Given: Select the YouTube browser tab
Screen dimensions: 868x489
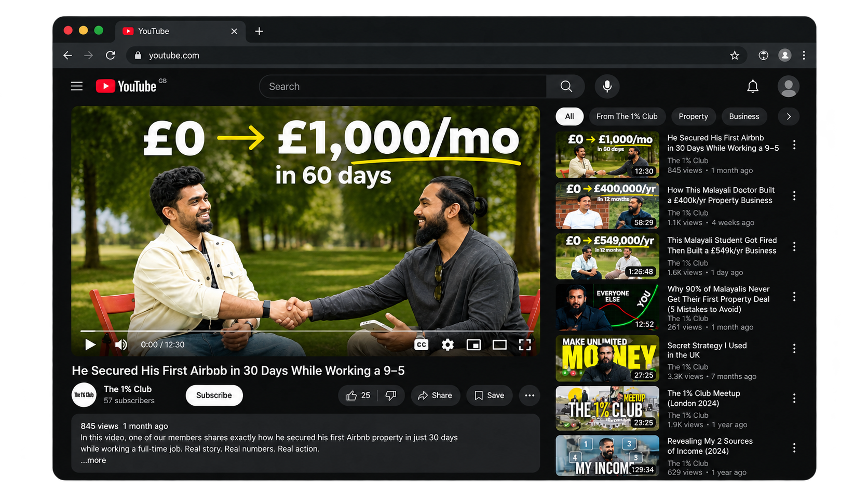Looking at the screenshot, I should pos(180,31).
